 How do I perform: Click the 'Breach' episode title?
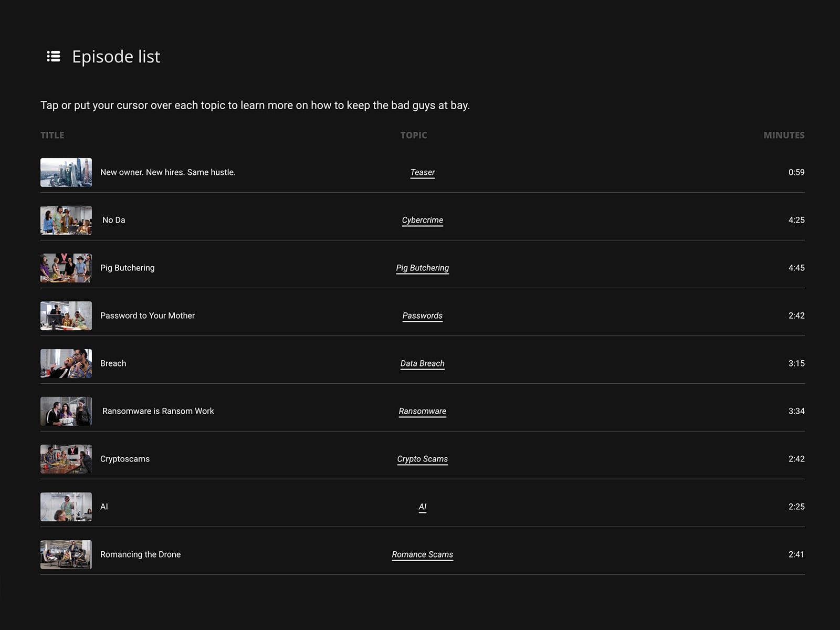click(x=113, y=363)
